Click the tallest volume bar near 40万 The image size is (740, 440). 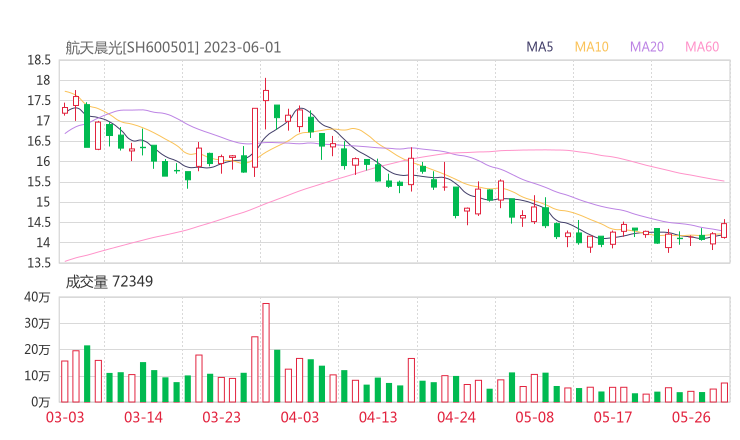(266, 353)
